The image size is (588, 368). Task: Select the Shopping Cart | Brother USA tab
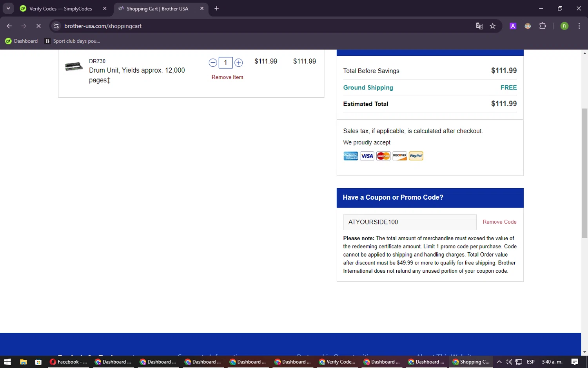click(157, 9)
